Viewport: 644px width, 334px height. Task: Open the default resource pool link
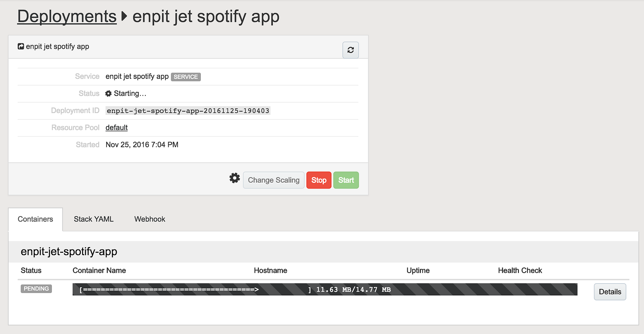[x=116, y=128]
